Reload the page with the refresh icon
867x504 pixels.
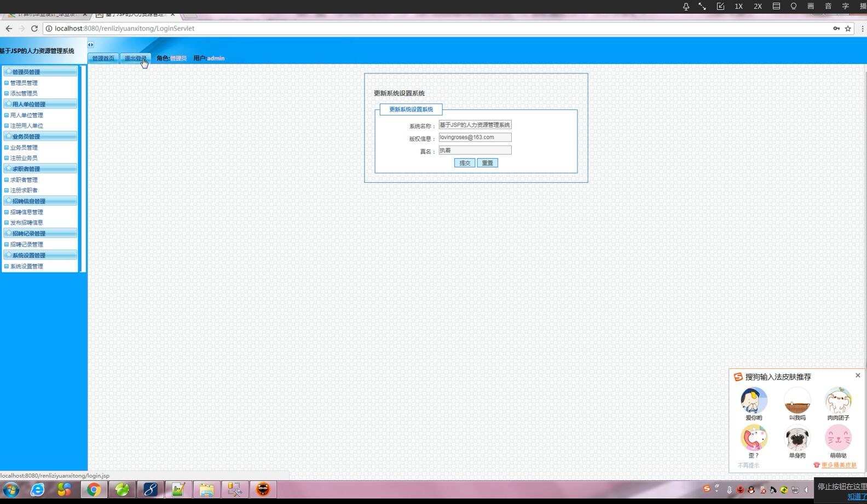pos(34,28)
